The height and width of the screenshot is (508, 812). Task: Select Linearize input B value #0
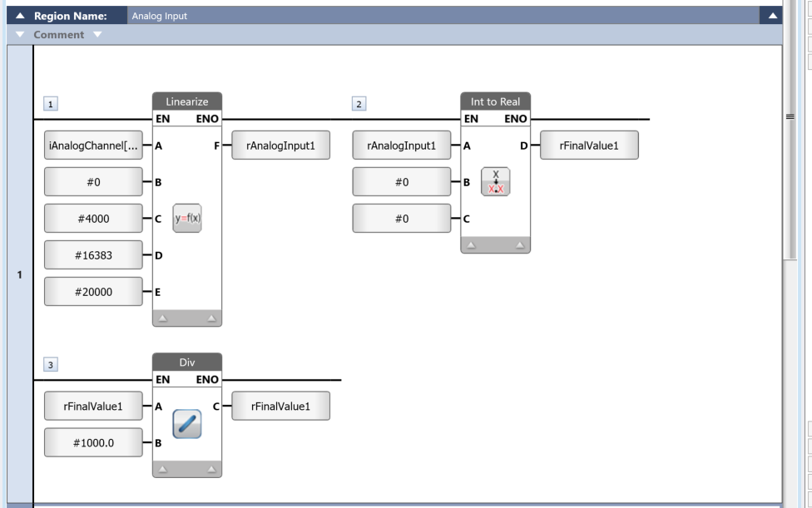coord(93,181)
